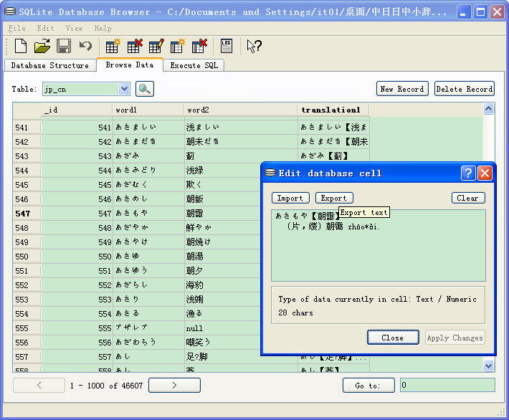Click the Import button in dialog
The width and height of the screenshot is (509, 420).
pos(290,198)
